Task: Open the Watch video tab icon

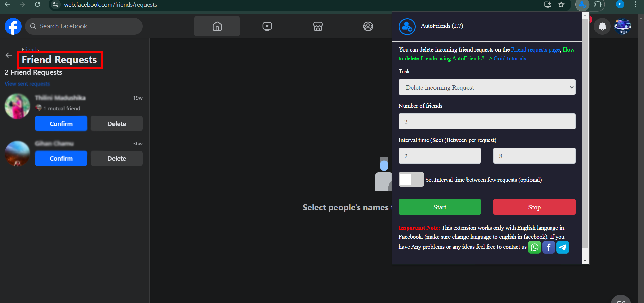Action: coord(267,26)
